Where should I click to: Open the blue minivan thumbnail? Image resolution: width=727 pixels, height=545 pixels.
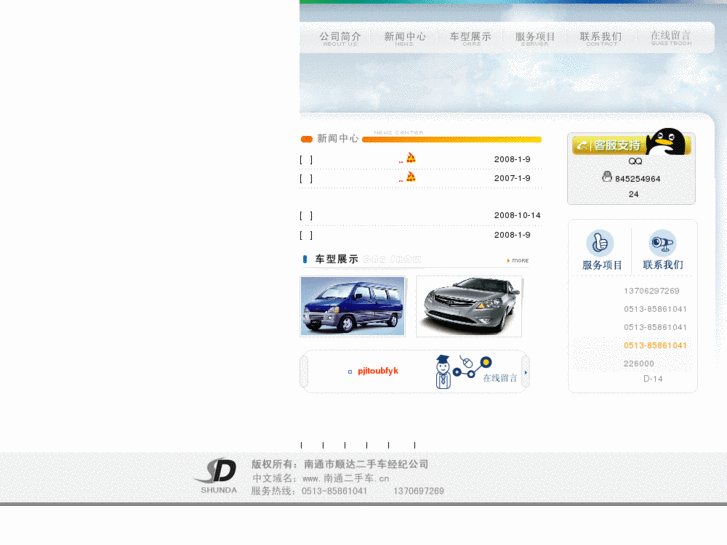coord(352,306)
